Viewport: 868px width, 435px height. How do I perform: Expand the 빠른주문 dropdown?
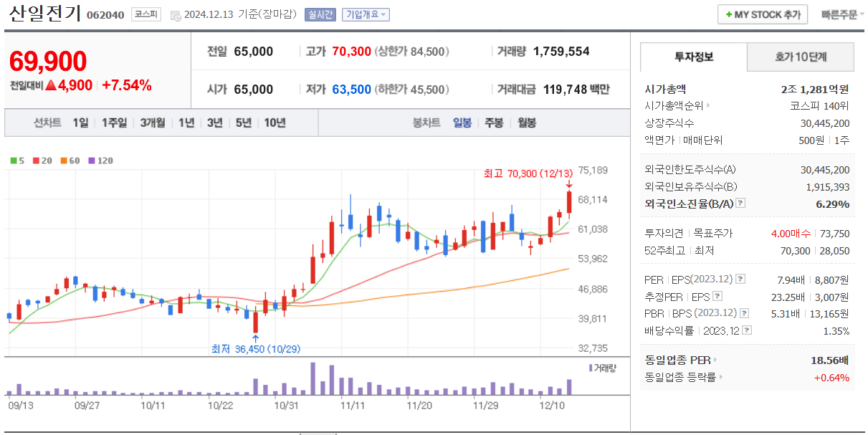pyautogui.click(x=842, y=14)
